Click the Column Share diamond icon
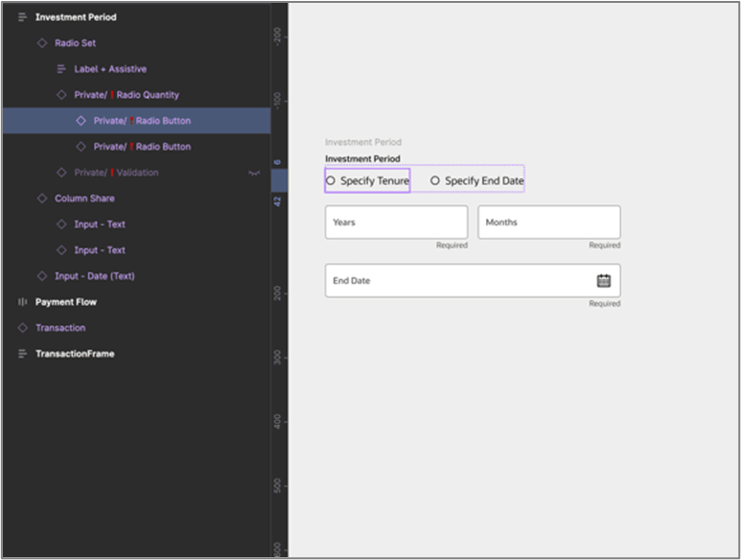 pyautogui.click(x=42, y=198)
